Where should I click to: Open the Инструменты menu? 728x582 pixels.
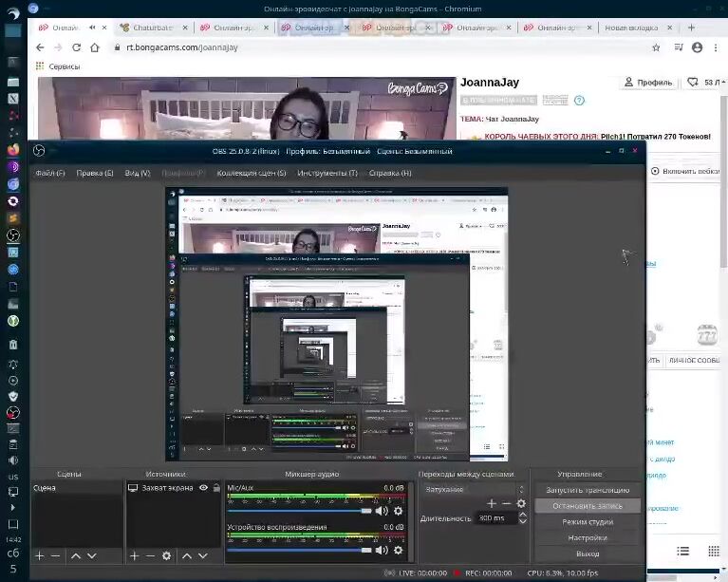tap(327, 173)
